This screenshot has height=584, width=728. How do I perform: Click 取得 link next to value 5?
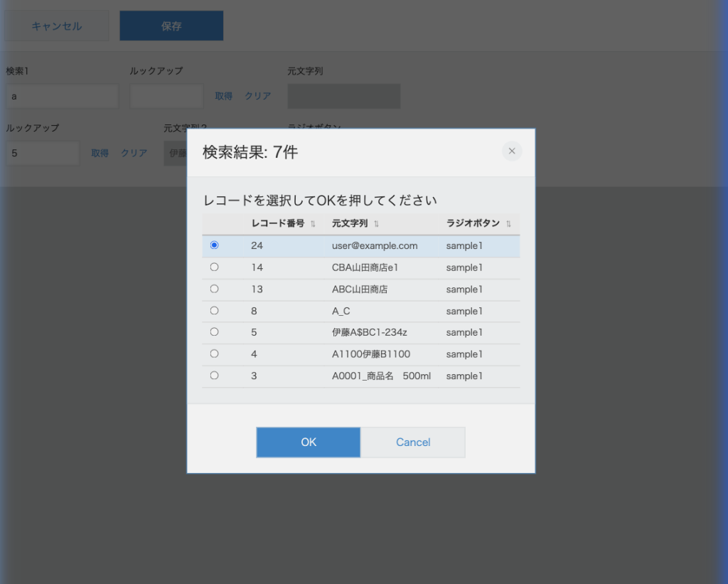pyautogui.click(x=100, y=153)
